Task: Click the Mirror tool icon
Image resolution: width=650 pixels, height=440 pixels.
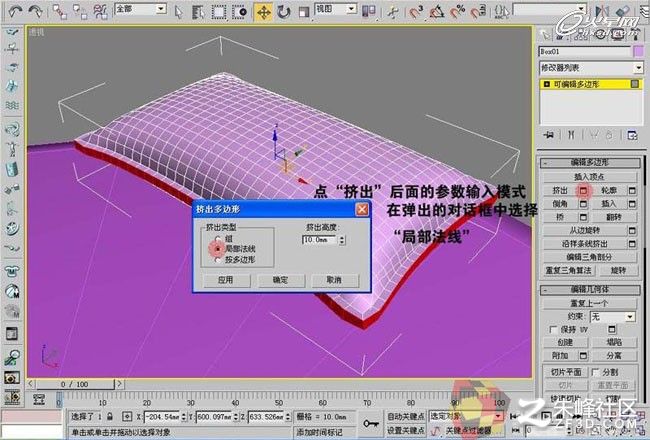Action: click(603, 12)
